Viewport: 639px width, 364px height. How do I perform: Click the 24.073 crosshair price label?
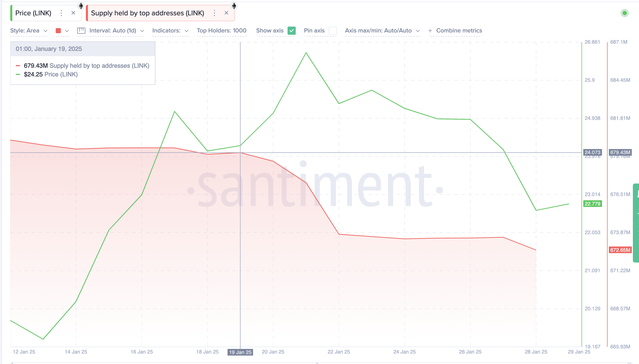592,152
